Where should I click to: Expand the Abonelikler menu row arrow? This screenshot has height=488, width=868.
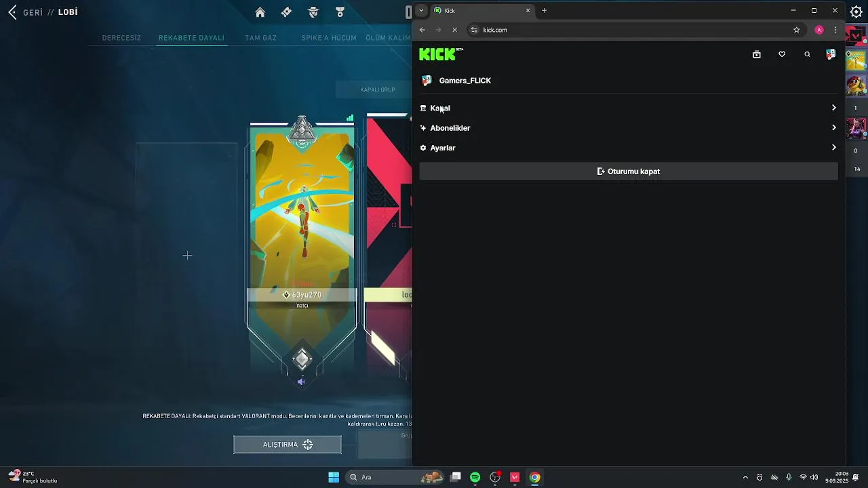[x=833, y=127]
